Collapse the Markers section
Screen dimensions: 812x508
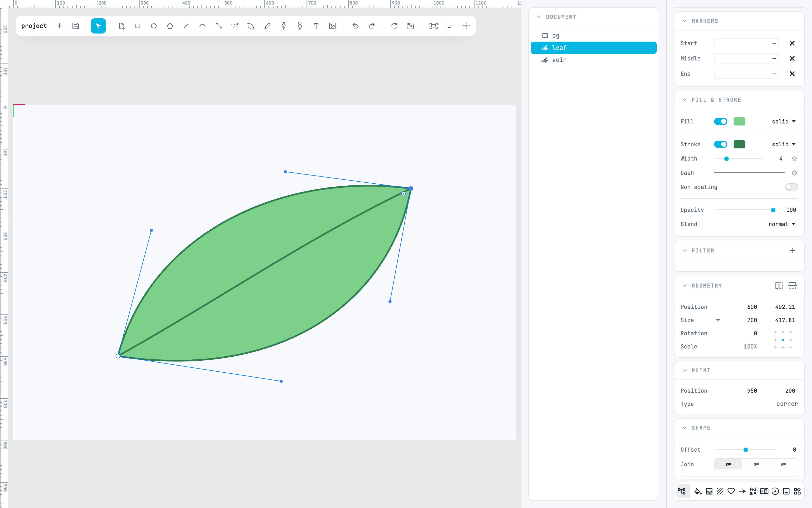[685, 21]
